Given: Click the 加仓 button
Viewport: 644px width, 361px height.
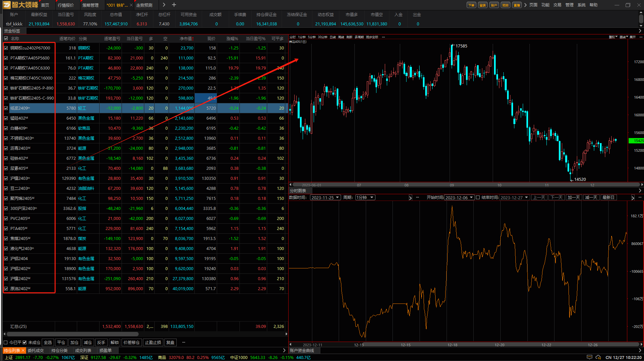Looking at the screenshot, I should [x=74, y=342].
